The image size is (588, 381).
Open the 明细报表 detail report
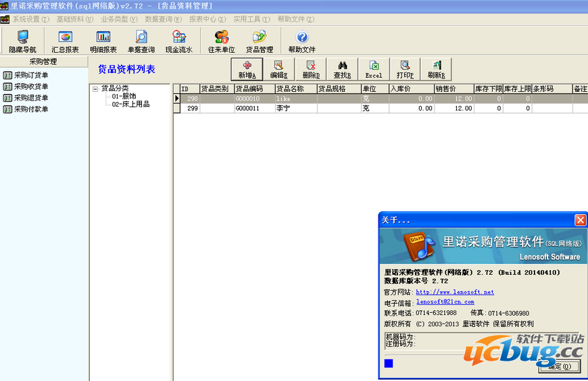click(x=103, y=41)
